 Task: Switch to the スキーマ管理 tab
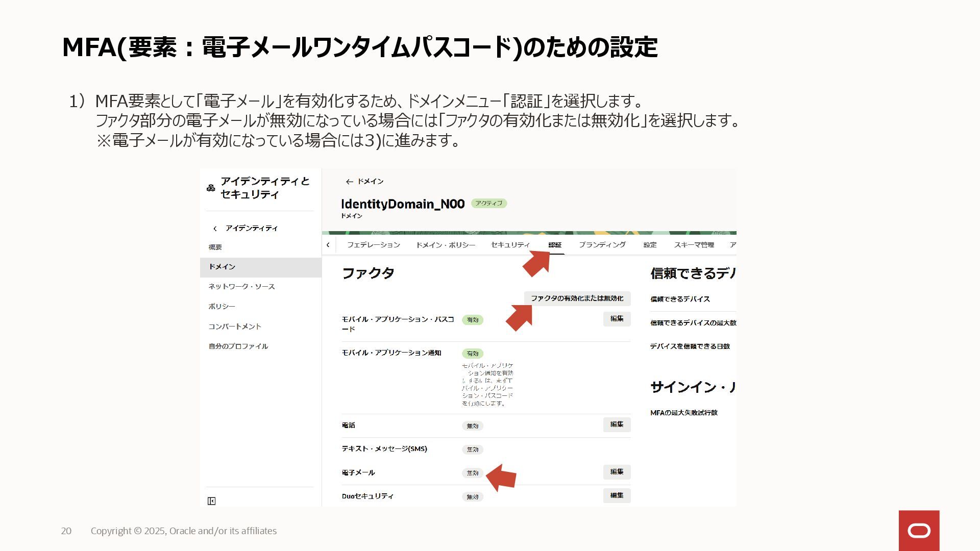(x=694, y=245)
